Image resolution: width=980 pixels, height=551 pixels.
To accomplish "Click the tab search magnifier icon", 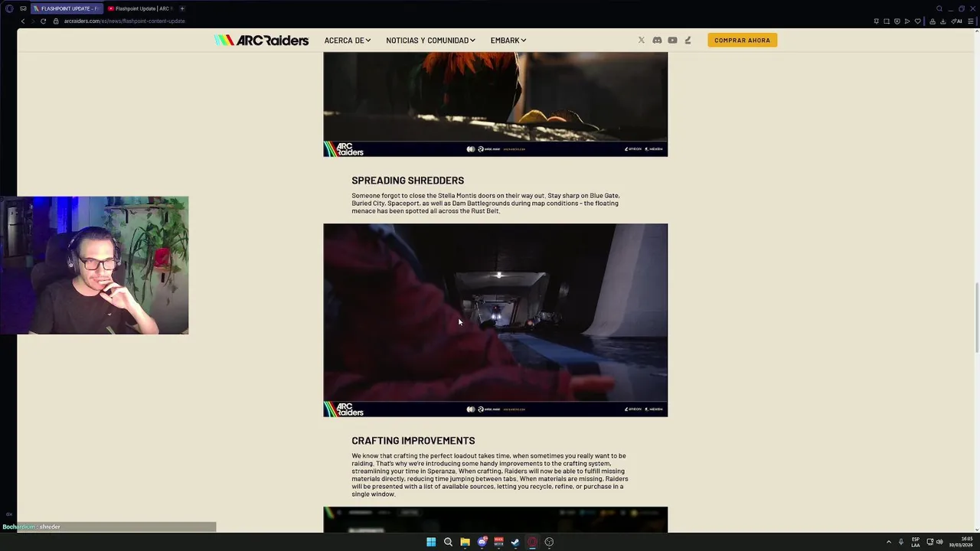I will [939, 8].
